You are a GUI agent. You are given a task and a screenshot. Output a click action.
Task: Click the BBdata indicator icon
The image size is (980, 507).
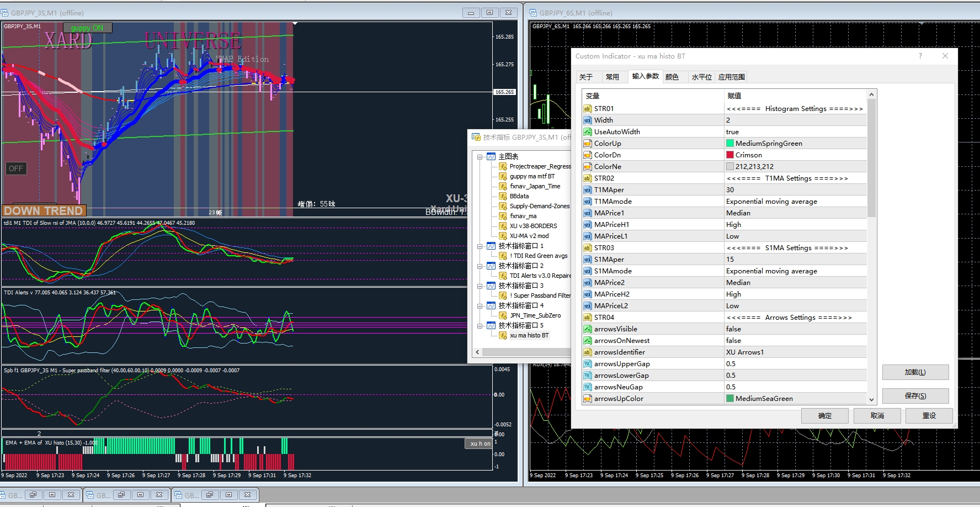tap(503, 196)
